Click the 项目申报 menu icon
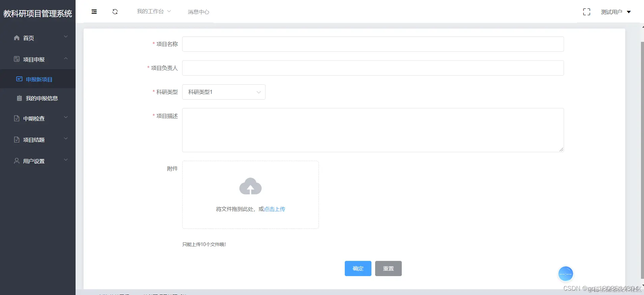644x295 pixels. [17, 59]
